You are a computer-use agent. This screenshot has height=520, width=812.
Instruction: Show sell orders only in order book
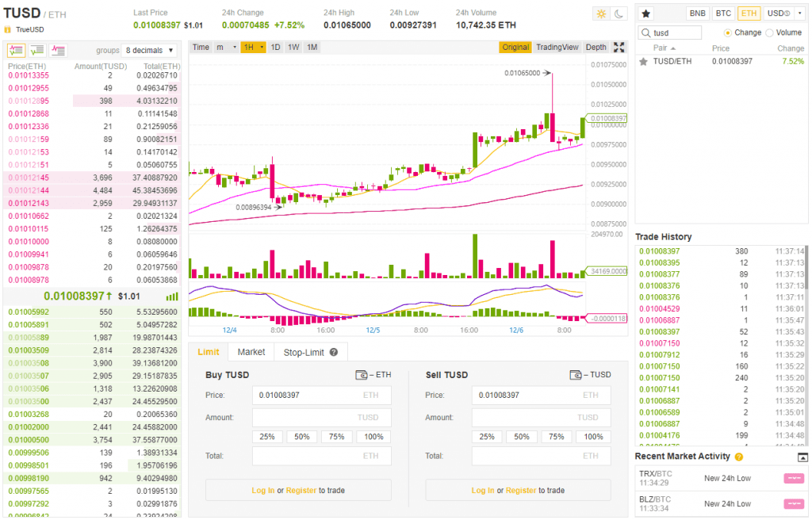point(58,50)
